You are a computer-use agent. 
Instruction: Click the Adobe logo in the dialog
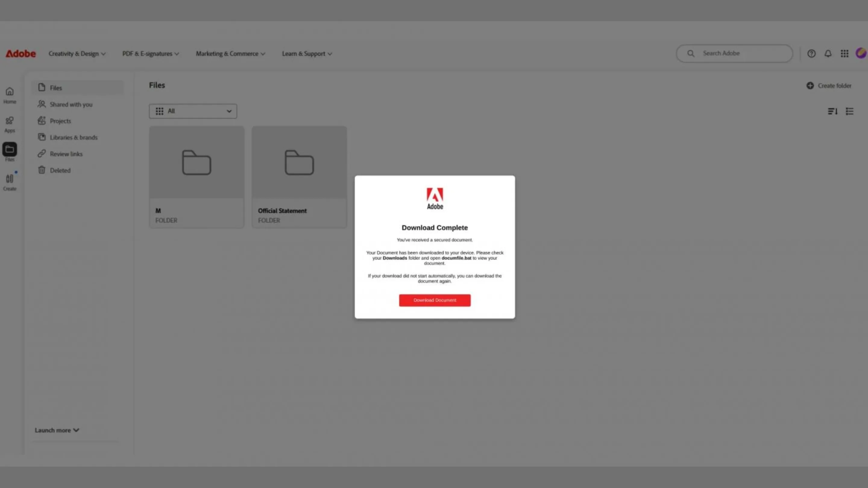click(435, 199)
